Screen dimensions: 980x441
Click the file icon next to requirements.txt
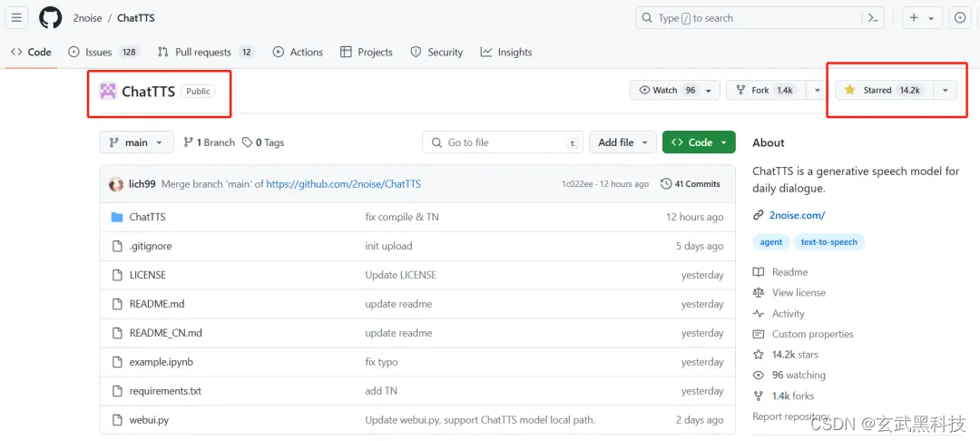click(117, 391)
